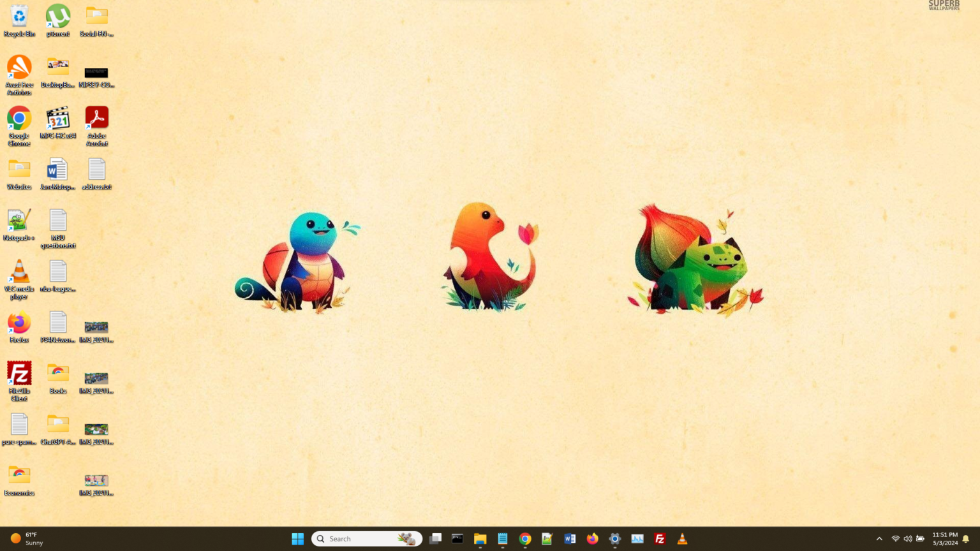Open the Start menu
Screen dimensions: 980x551
pos(297,539)
